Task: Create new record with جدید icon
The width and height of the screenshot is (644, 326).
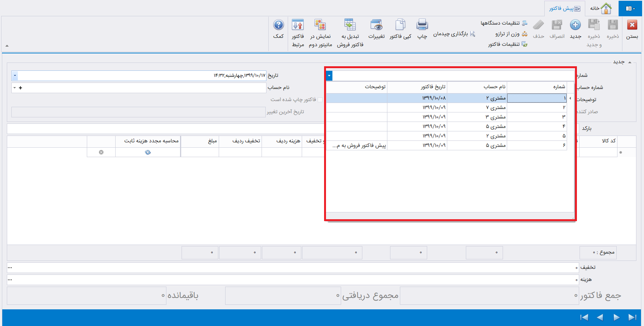Action: (575, 25)
